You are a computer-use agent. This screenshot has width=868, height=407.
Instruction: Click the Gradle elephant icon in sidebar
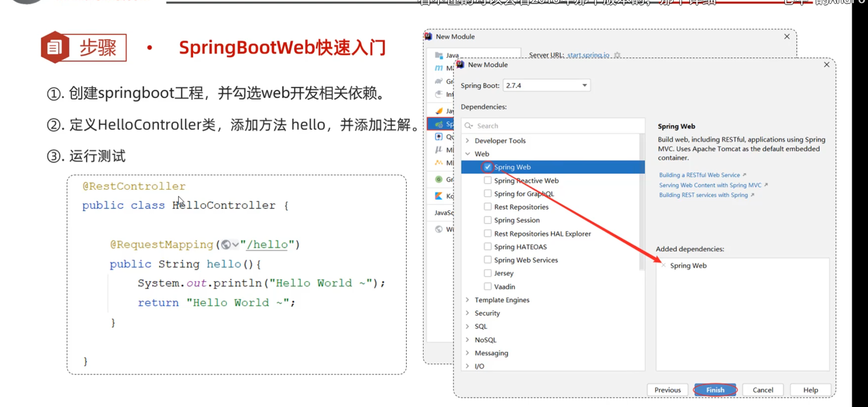click(439, 81)
